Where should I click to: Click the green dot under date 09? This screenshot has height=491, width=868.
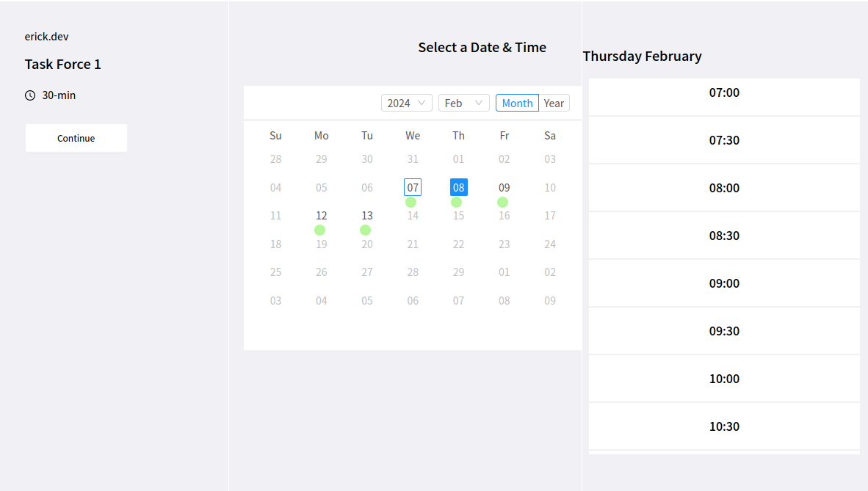tap(502, 202)
